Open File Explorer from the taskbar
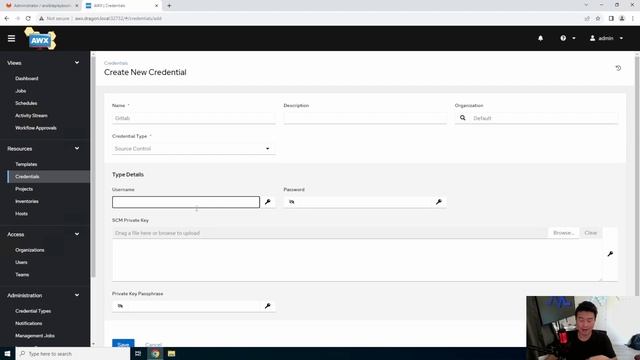Image resolution: width=640 pixels, height=360 pixels. coord(171,353)
